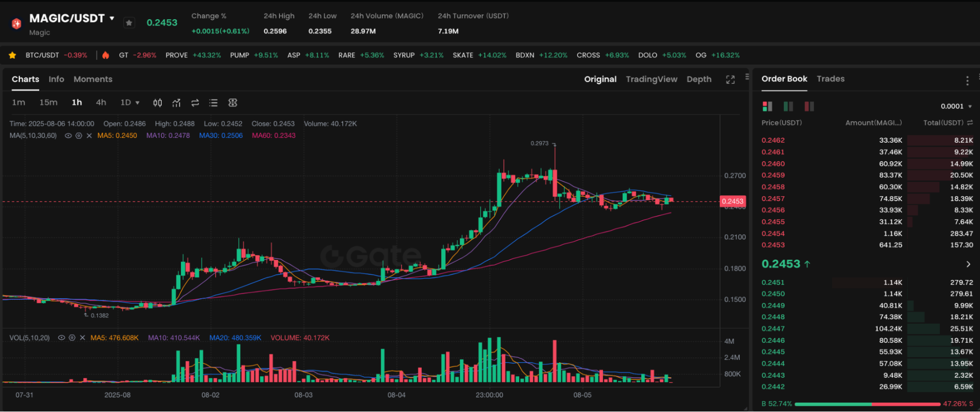Select the 1m interval
Screen dimensions: 980x412
click(x=19, y=103)
